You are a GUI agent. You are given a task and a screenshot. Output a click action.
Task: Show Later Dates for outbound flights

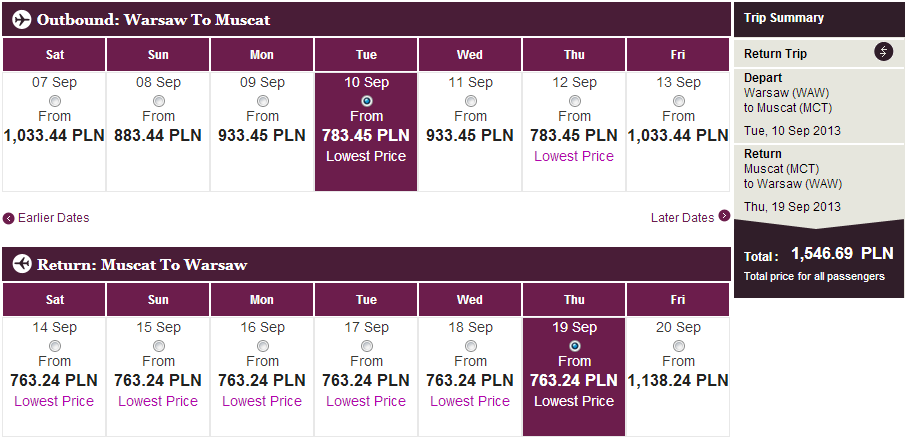pyautogui.click(x=682, y=217)
